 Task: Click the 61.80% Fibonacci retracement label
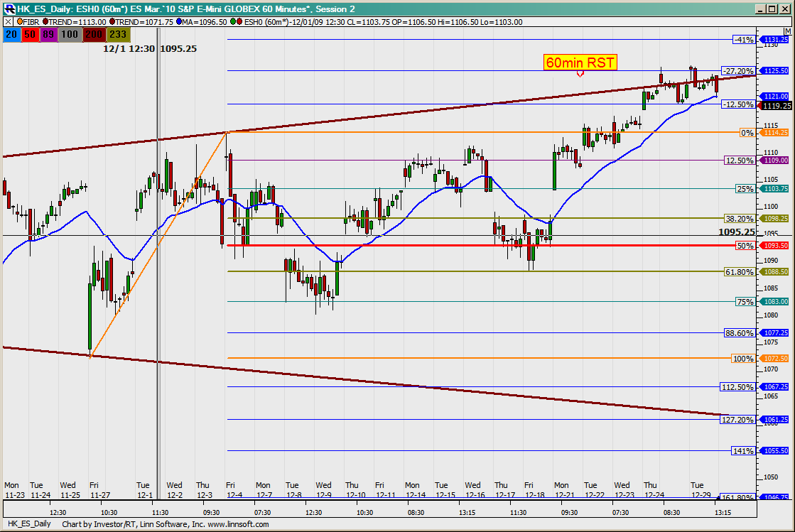(x=739, y=272)
